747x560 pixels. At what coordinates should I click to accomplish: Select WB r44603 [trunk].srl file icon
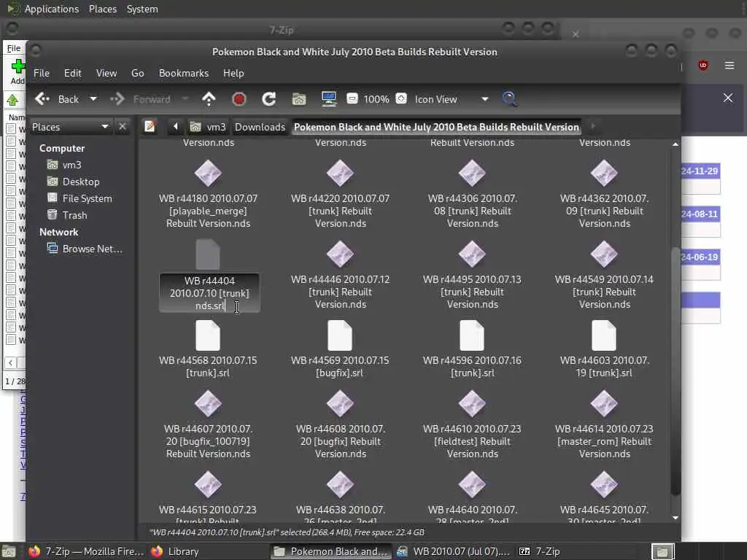[603, 335]
